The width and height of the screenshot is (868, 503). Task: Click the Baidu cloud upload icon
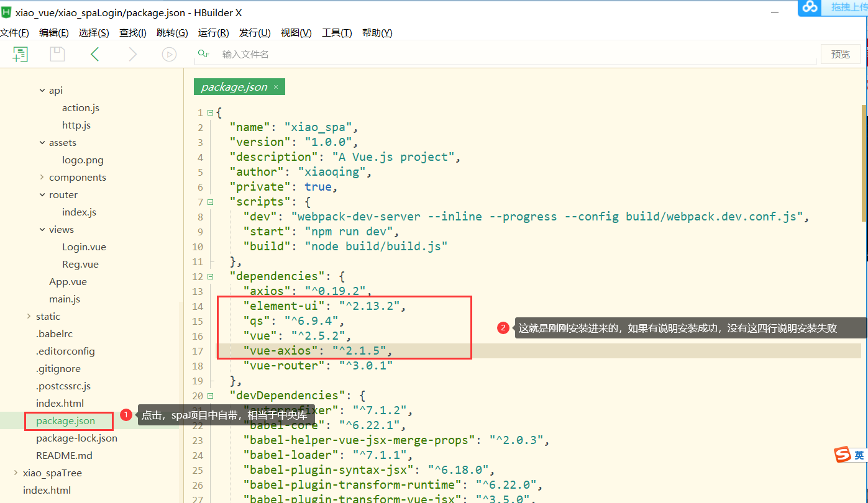pyautogui.click(x=810, y=7)
